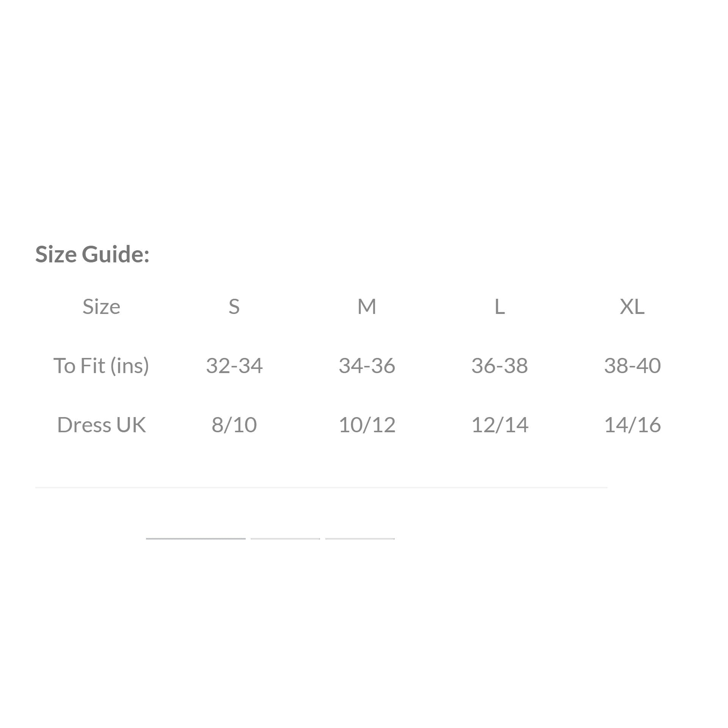Click the Size row label
The width and height of the screenshot is (728, 728).
(x=101, y=306)
